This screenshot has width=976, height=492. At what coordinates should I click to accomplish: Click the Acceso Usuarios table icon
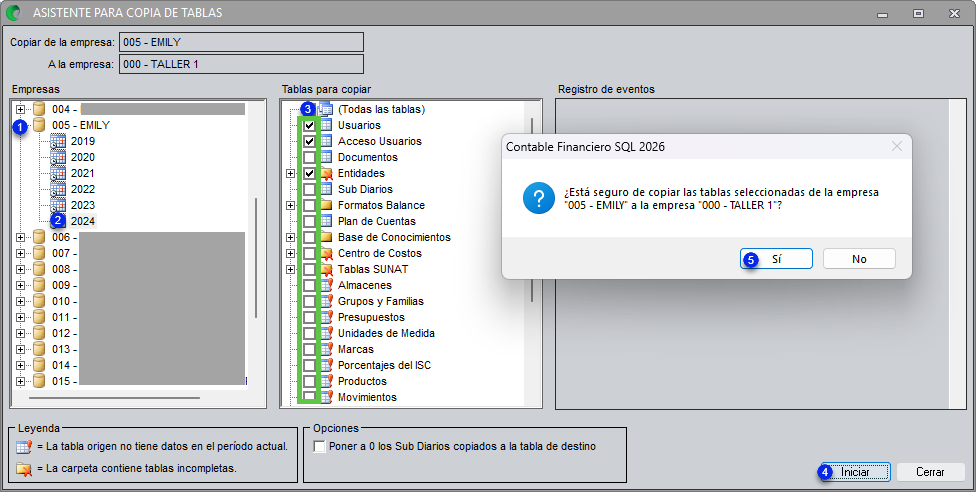(x=326, y=141)
